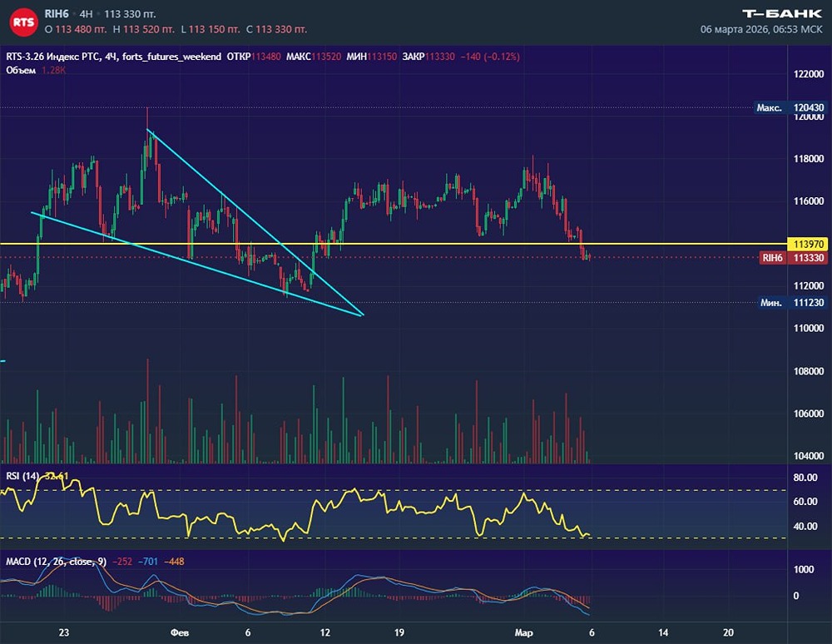
Task: Click the Мин. 111230 price tag
Action: point(792,302)
